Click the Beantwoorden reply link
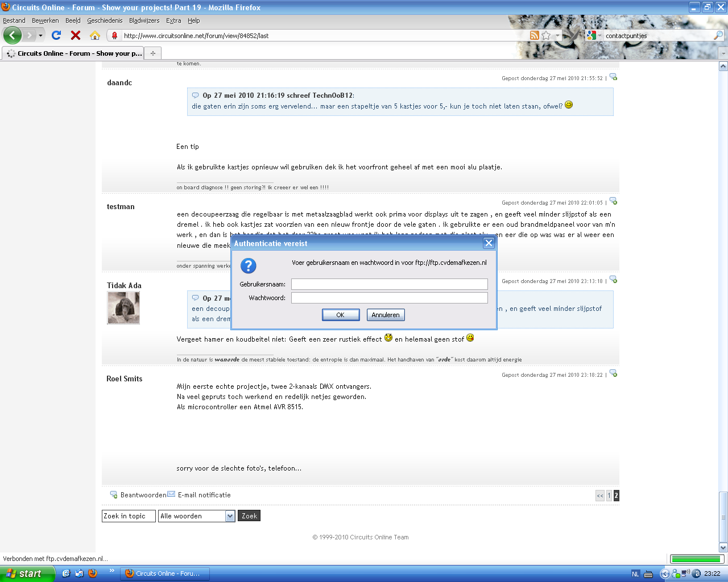The height and width of the screenshot is (582, 728). [143, 495]
